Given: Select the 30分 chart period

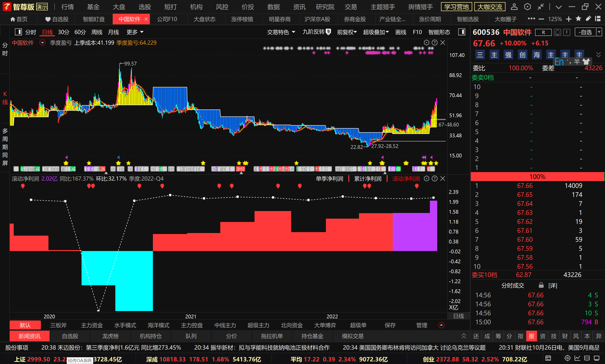Looking at the screenshot, I should tap(64, 32).
